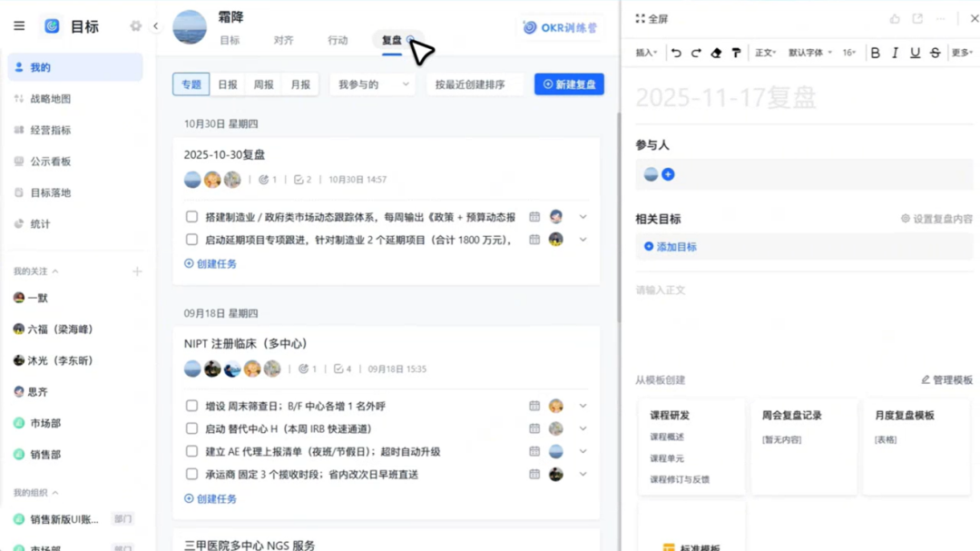Check the 增设 周末筛查日 task checkbox
The width and height of the screenshot is (980, 551).
(191, 406)
